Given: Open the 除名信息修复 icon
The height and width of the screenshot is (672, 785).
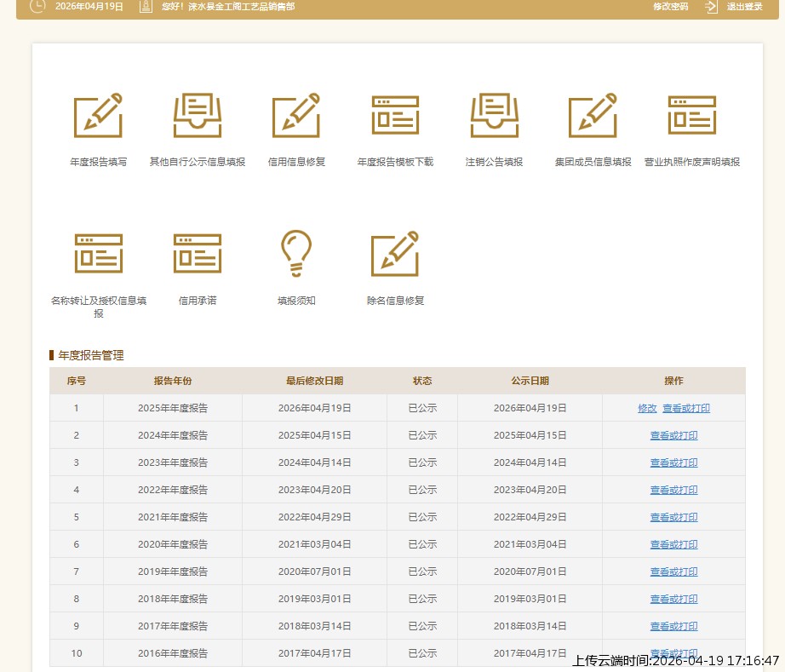Looking at the screenshot, I should 395,254.
